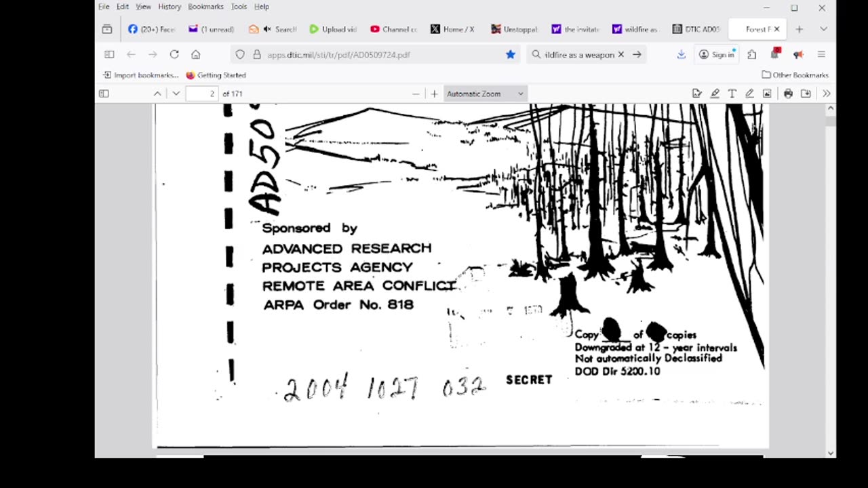Click the scrollbar down arrow
Screen dimensions: 868x488
pos(831,453)
